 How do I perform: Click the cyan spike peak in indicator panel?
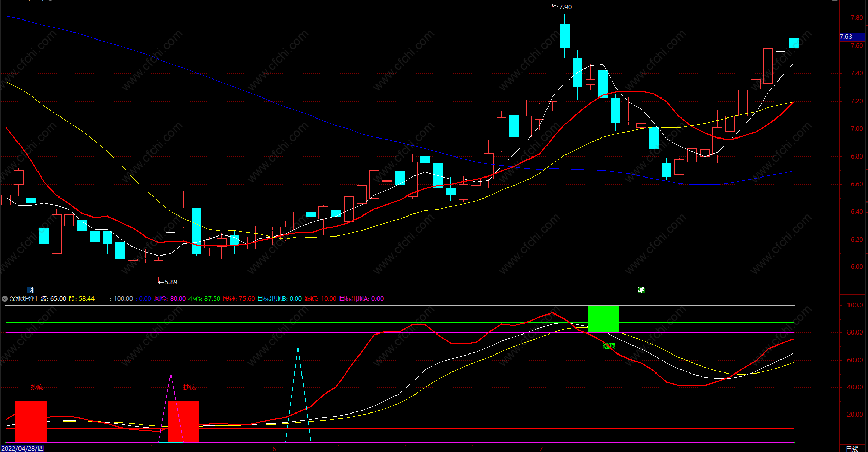pos(298,348)
